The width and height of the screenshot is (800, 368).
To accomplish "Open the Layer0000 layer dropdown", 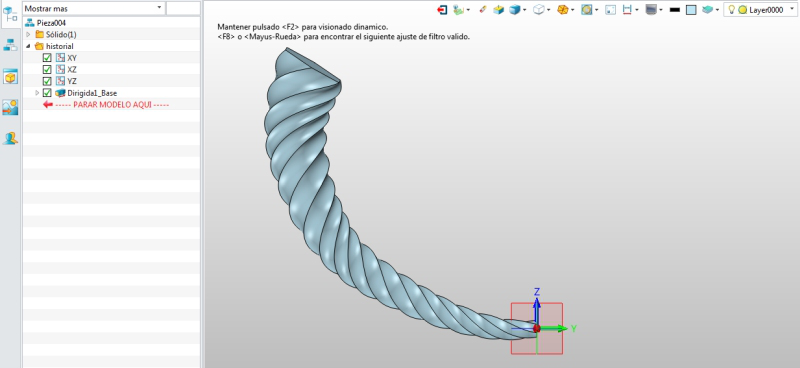I will click(x=760, y=10).
